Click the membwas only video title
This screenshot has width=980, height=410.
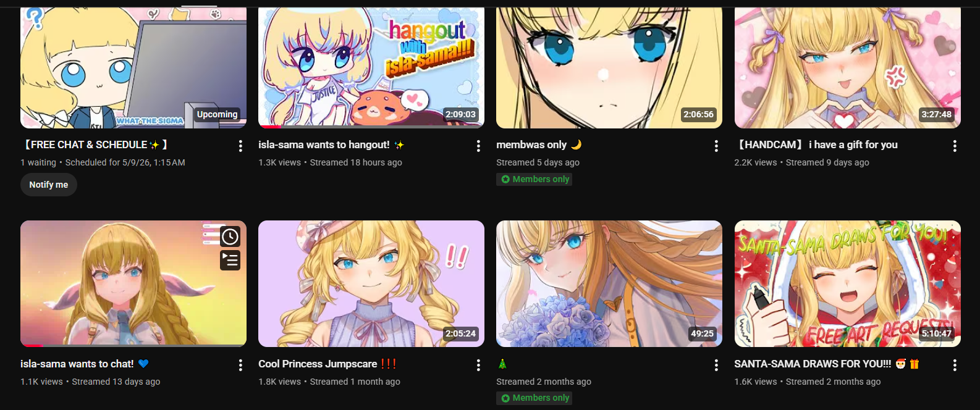coord(531,144)
